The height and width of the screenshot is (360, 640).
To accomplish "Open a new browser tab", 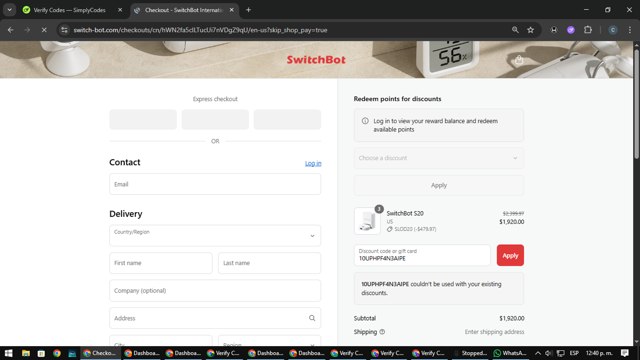I will tap(248, 10).
